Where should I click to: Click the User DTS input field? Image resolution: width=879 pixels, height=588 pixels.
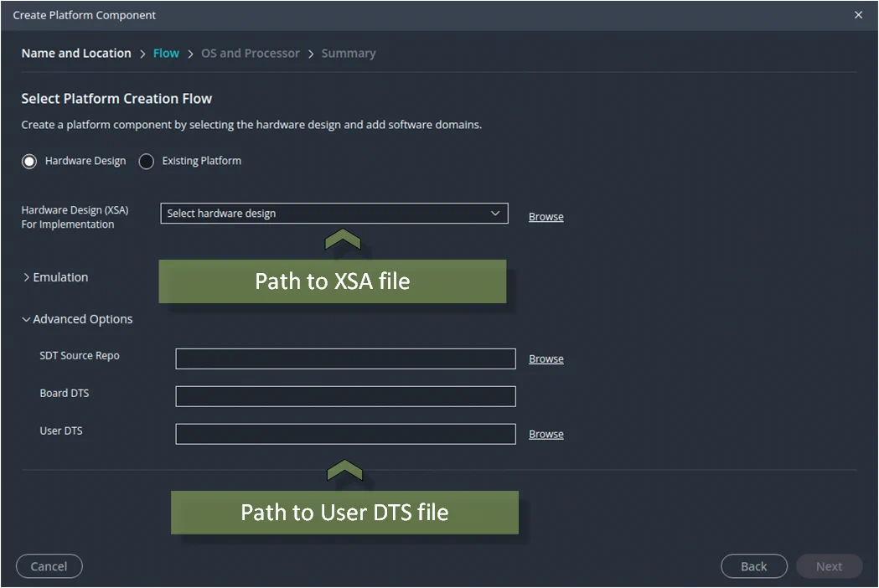(x=345, y=434)
